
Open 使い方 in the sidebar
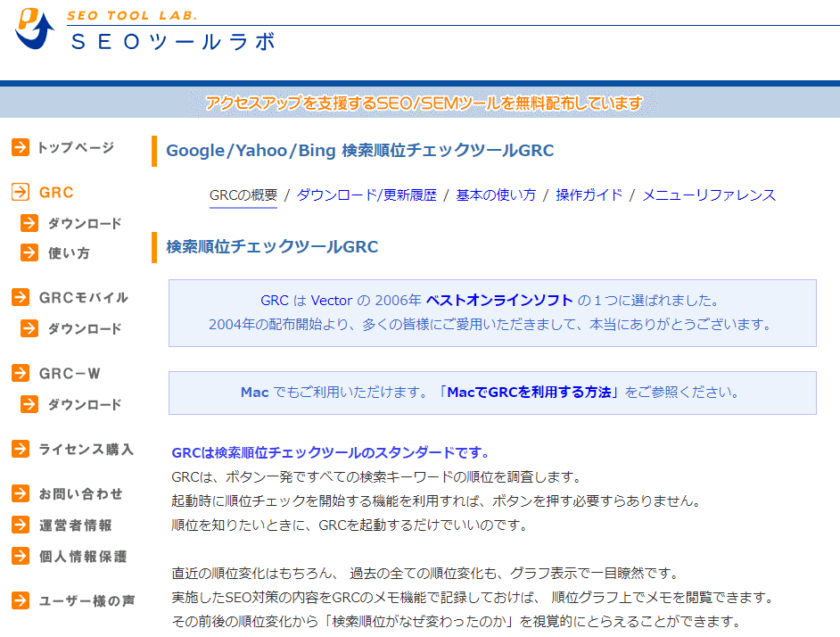pyautogui.click(x=69, y=253)
